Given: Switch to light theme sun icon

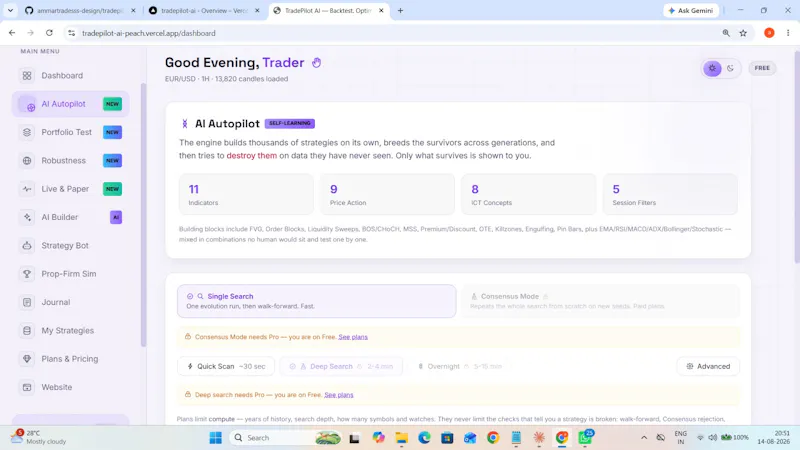Looking at the screenshot, I should pyautogui.click(x=712, y=68).
